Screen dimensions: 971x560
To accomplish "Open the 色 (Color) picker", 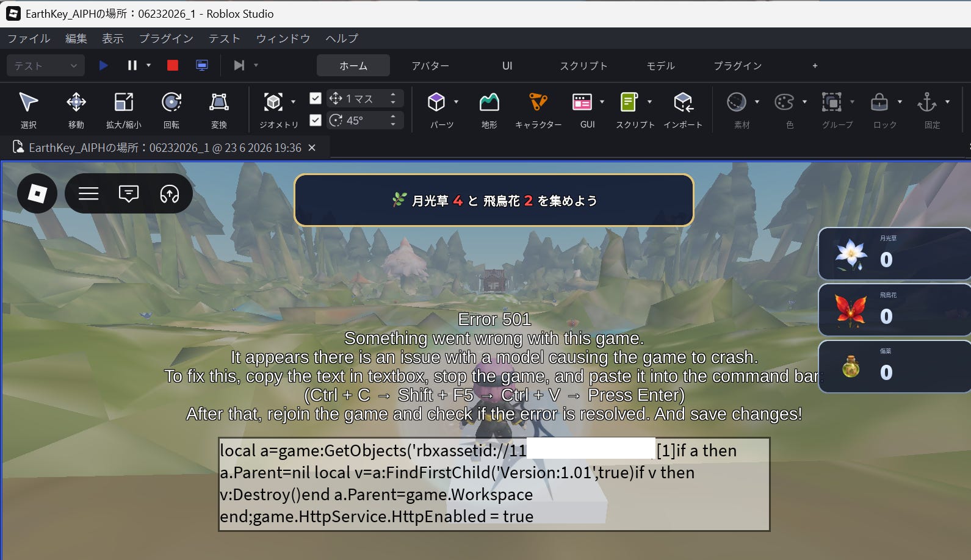I will [x=784, y=102].
